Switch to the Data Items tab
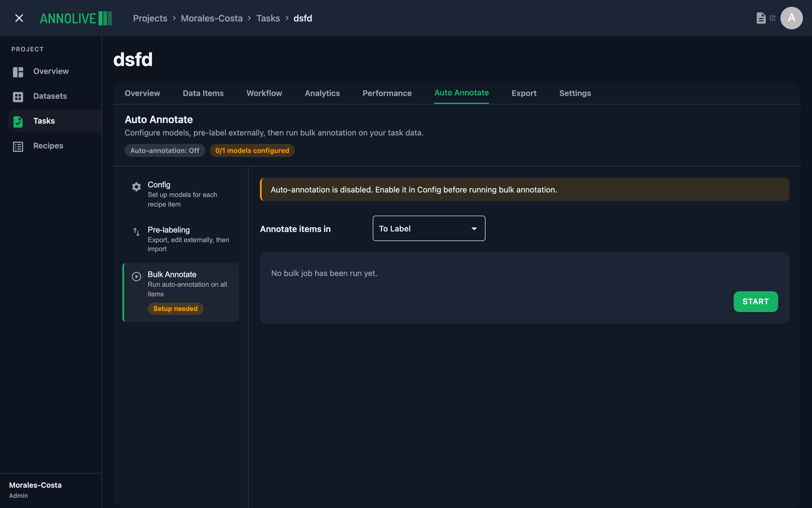 click(x=203, y=93)
